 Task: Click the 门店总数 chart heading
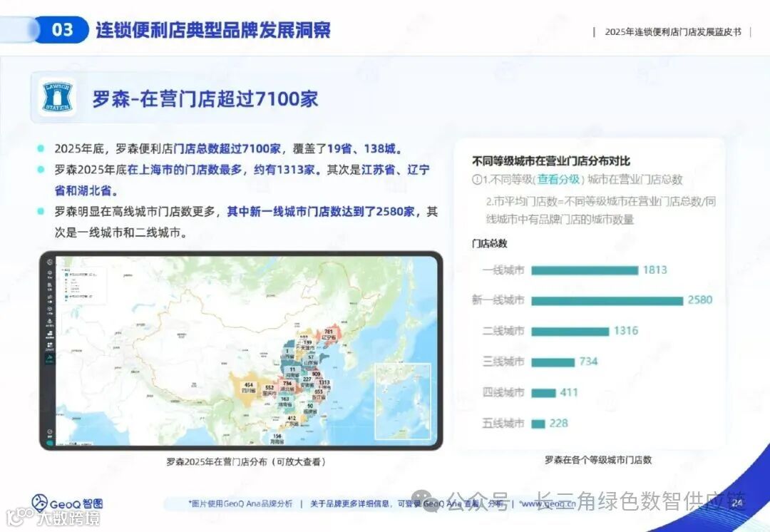[489, 244]
